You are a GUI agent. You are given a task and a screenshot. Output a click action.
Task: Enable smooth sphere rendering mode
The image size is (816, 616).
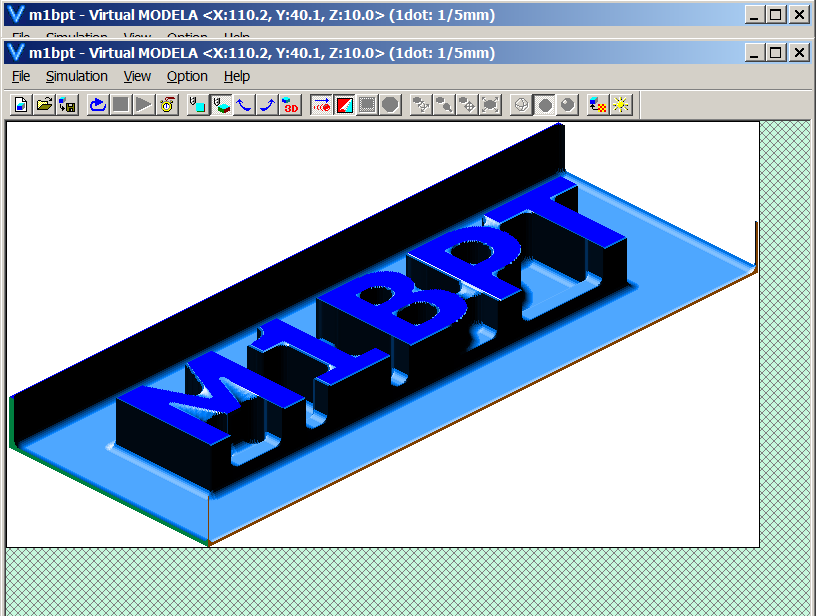(x=567, y=104)
